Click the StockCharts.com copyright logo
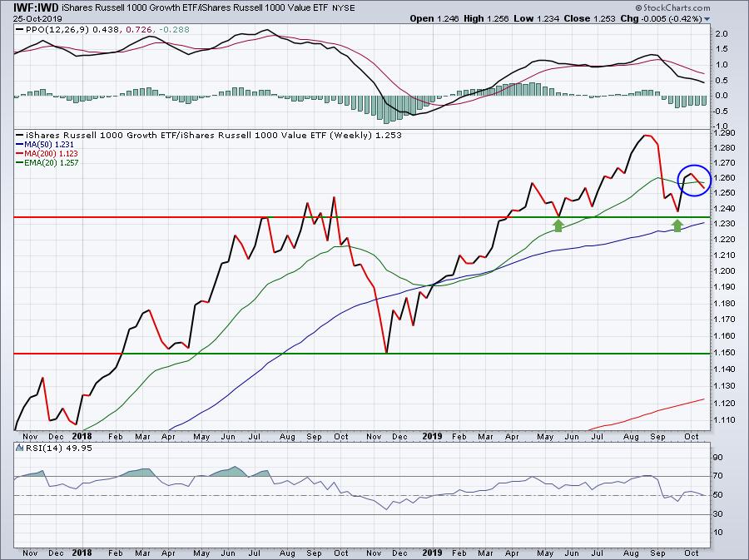 click(672, 7)
